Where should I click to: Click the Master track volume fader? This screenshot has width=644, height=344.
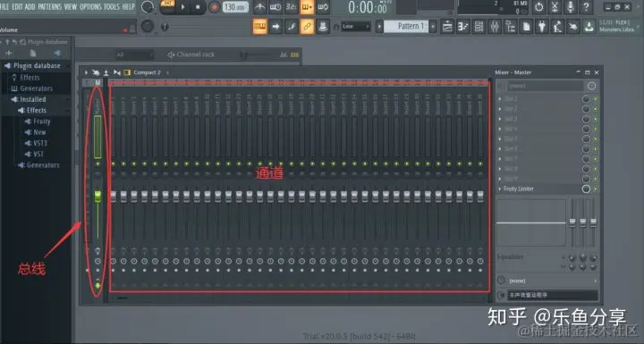click(x=97, y=197)
